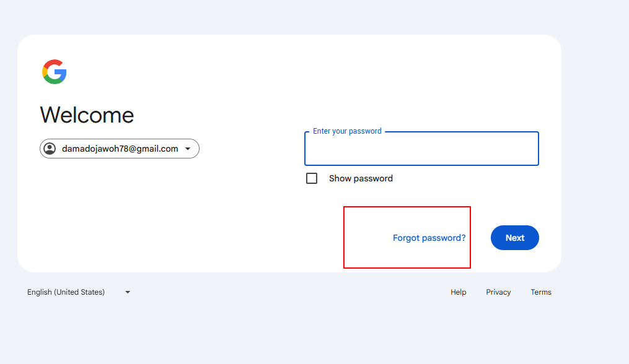This screenshot has width=629, height=364.
Task: Open the Forgot password? link
Action: click(429, 238)
